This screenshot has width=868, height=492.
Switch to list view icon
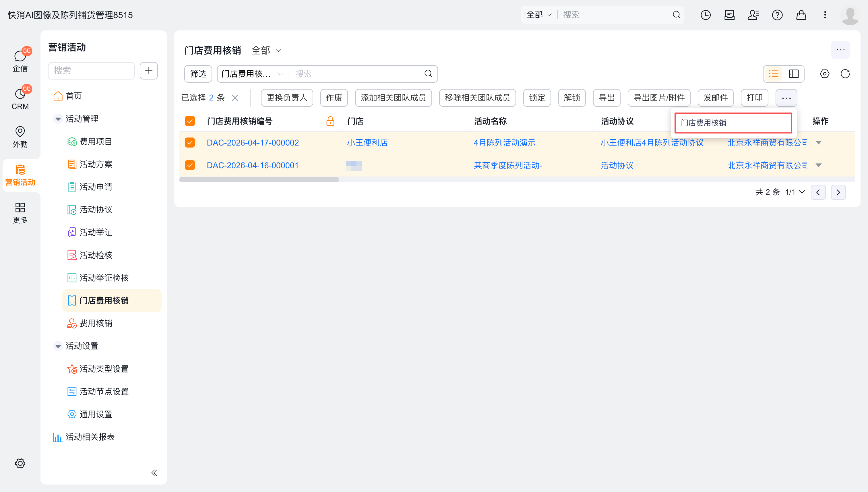(x=773, y=74)
